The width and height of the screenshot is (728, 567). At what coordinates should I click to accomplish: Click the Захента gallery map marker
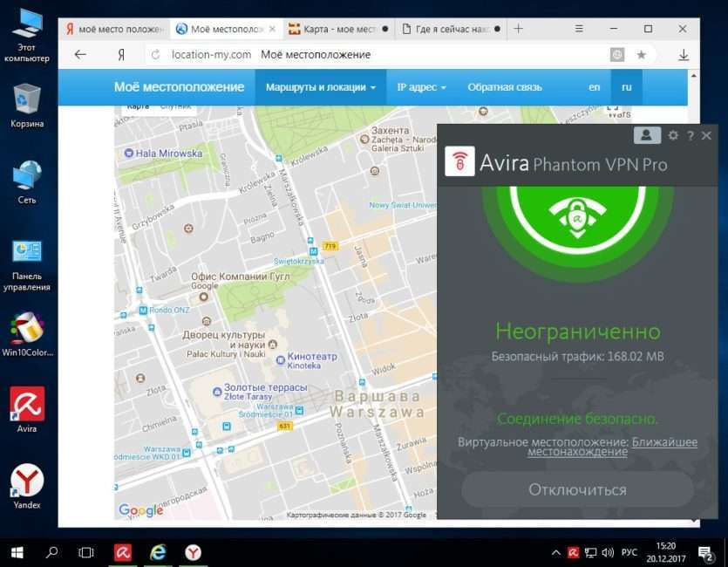(x=364, y=139)
